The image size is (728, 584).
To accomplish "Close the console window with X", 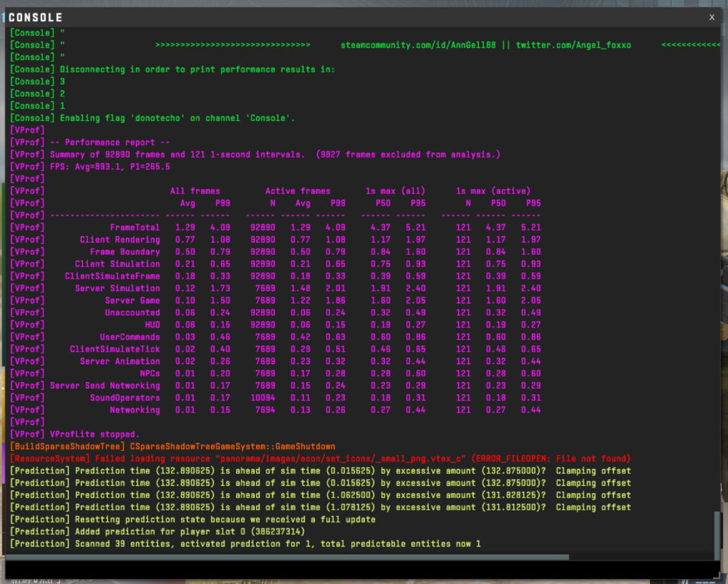I will click(x=712, y=17).
